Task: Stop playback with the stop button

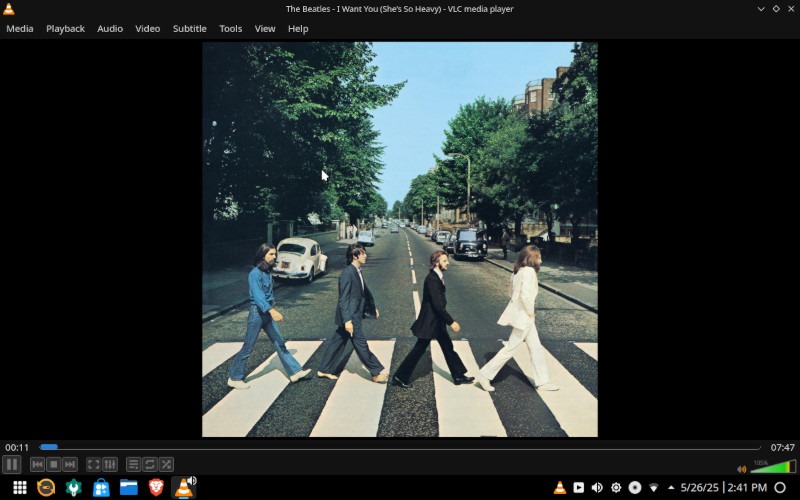Action: click(54, 464)
